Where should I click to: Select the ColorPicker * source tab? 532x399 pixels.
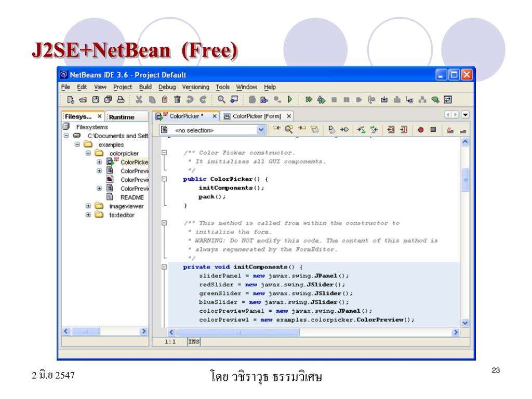[x=187, y=116]
